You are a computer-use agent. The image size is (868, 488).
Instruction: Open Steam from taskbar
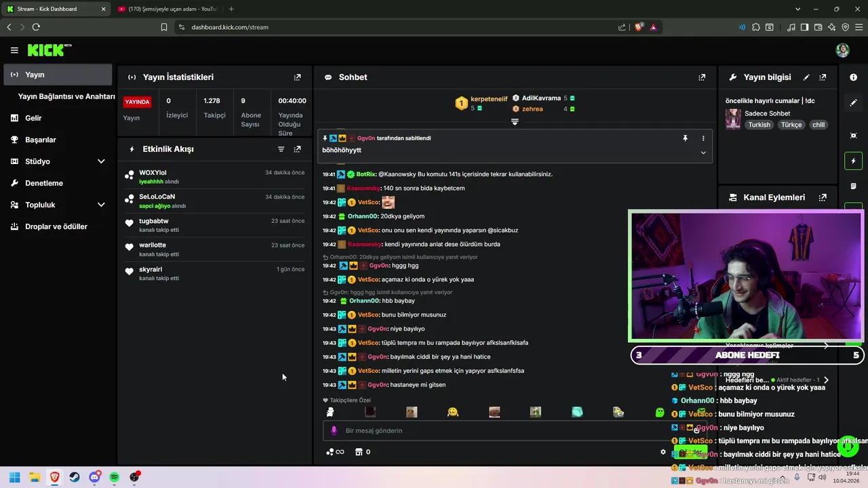click(75, 477)
